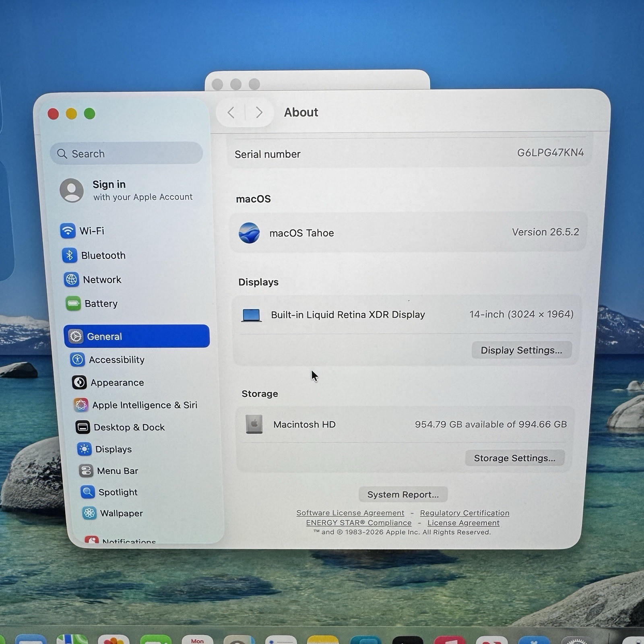Image resolution: width=644 pixels, height=644 pixels.
Task: Open the Regulatory Certification link
Action: [464, 513]
